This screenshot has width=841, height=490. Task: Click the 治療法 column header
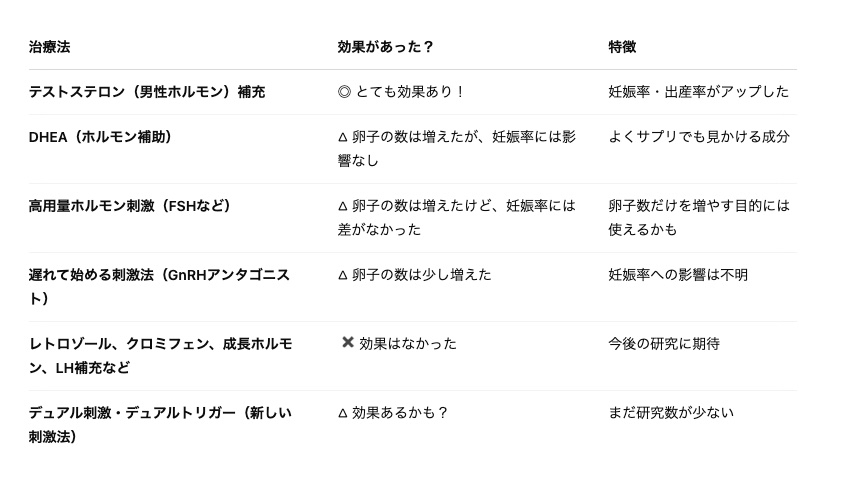[49, 47]
